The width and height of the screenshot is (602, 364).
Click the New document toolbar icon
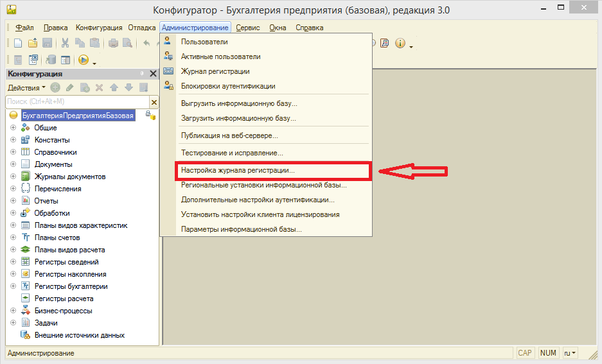[18, 44]
